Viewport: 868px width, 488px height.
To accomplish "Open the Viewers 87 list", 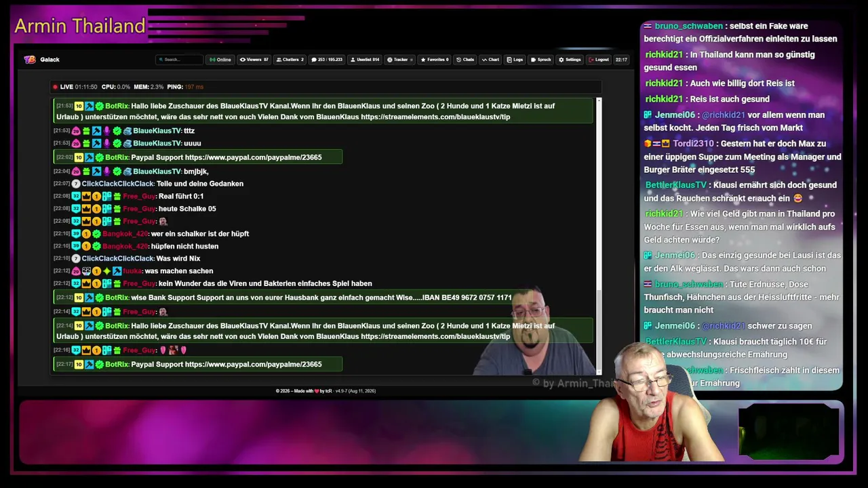I will (x=254, y=60).
